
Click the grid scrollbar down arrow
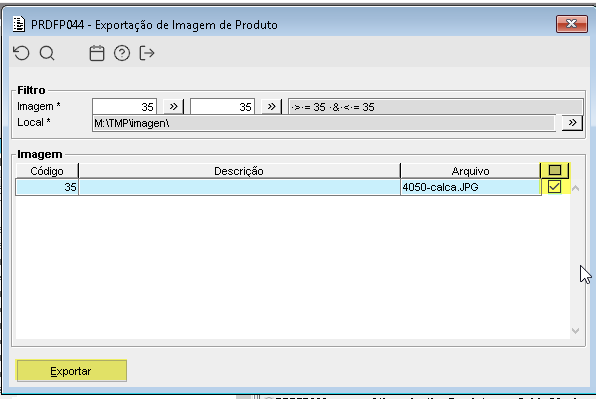(575, 331)
